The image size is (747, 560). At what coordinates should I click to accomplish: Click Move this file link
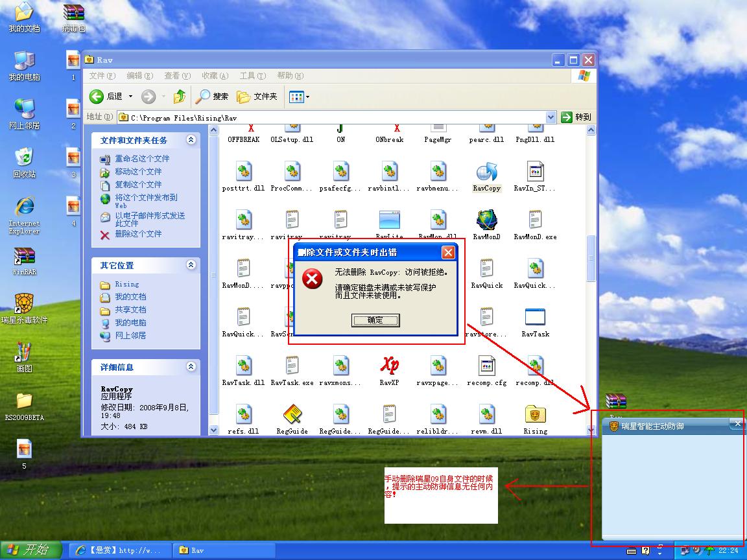point(138,172)
